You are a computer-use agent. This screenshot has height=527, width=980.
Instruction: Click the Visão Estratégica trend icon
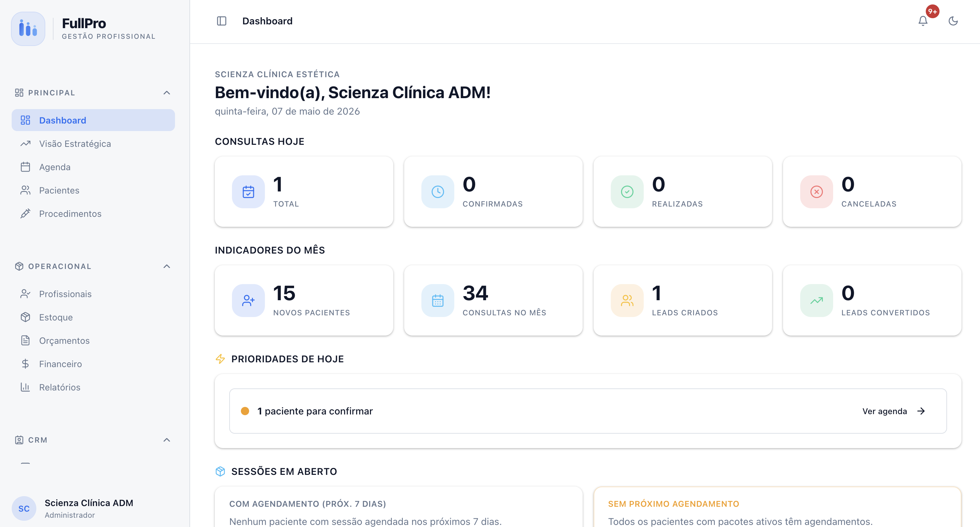click(x=25, y=144)
